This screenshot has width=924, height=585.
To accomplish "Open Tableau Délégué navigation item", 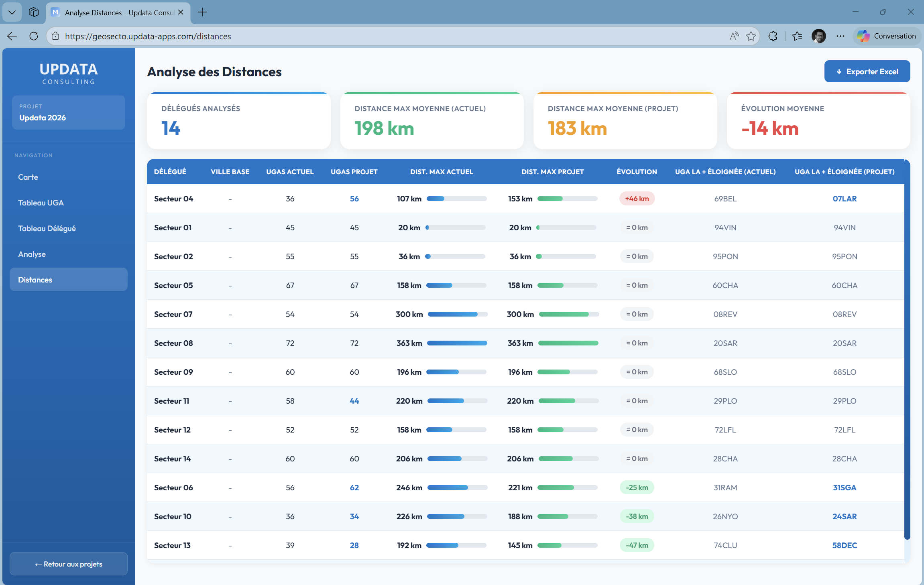I will click(x=47, y=228).
